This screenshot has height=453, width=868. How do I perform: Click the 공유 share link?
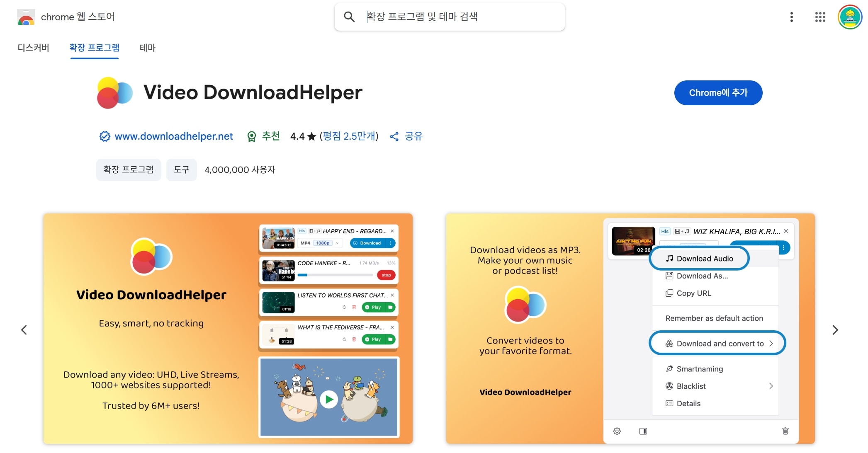click(x=413, y=136)
